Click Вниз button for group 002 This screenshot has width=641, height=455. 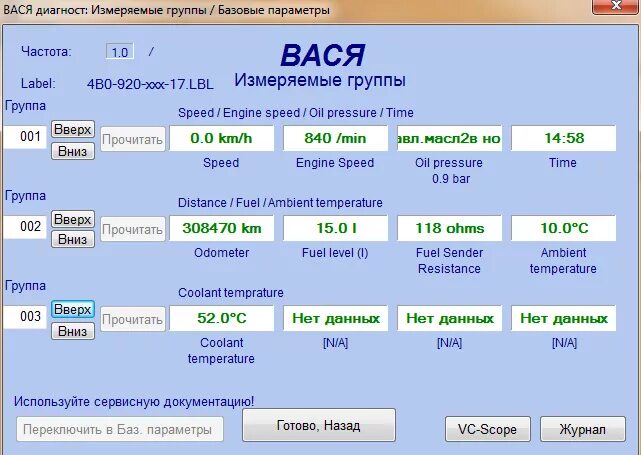coord(73,239)
